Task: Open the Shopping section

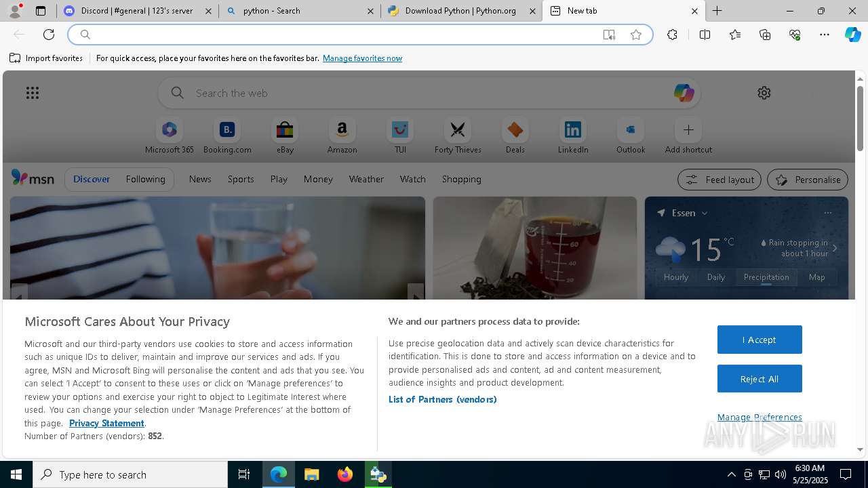Action: (x=461, y=179)
